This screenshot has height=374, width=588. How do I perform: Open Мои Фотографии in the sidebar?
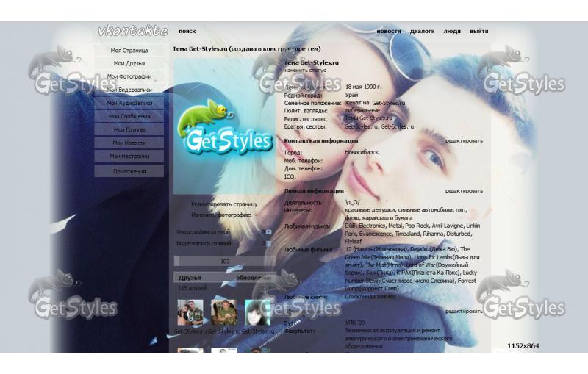point(129,76)
